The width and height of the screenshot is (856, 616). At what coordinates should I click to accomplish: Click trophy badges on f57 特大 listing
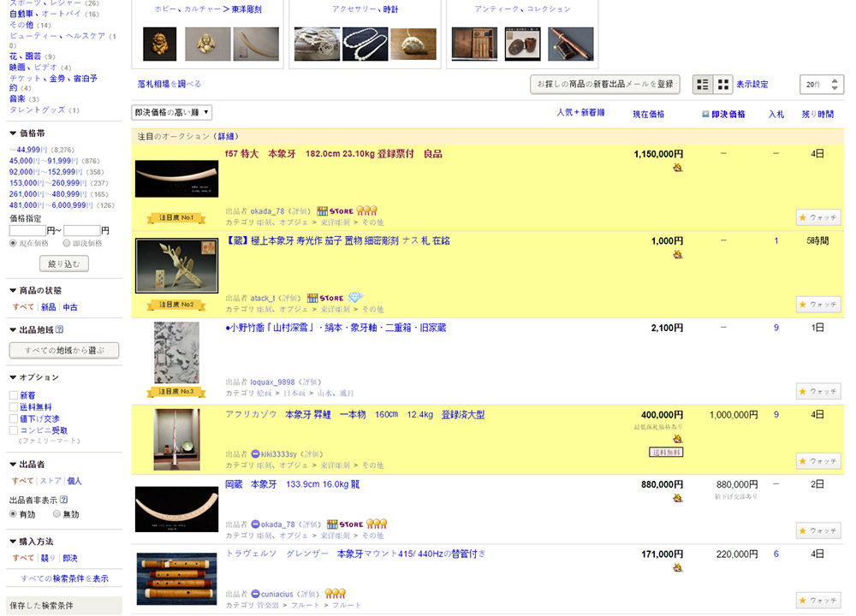pos(367,210)
